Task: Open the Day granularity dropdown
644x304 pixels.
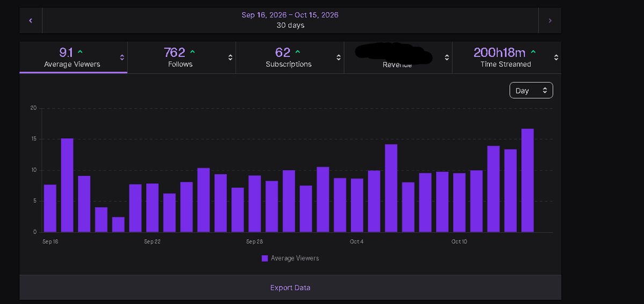Action: pyautogui.click(x=531, y=91)
